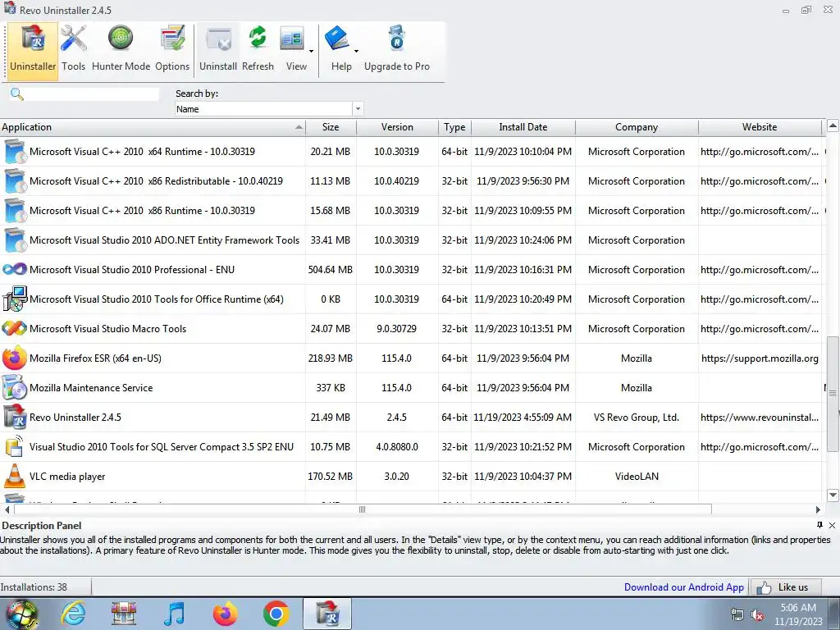Open the Tools section
Image resolution: width=840 pixels, height=630 pixels.
pyautogui.click(x=73, y=49)
